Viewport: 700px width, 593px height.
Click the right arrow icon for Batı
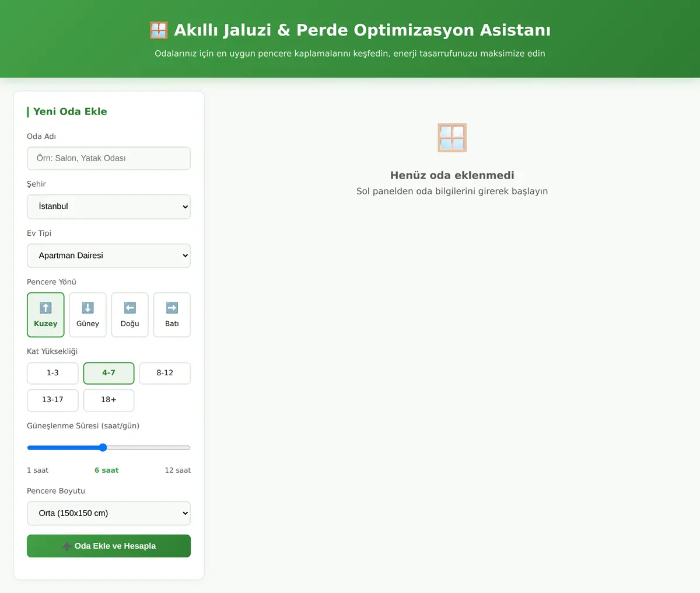pyautogui.click(x=171, y=308)
